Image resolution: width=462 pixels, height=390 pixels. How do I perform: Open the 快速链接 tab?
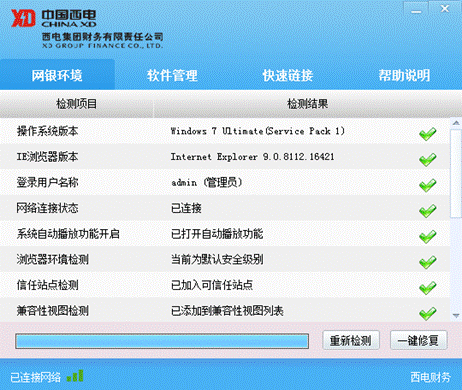pos(288,75)
